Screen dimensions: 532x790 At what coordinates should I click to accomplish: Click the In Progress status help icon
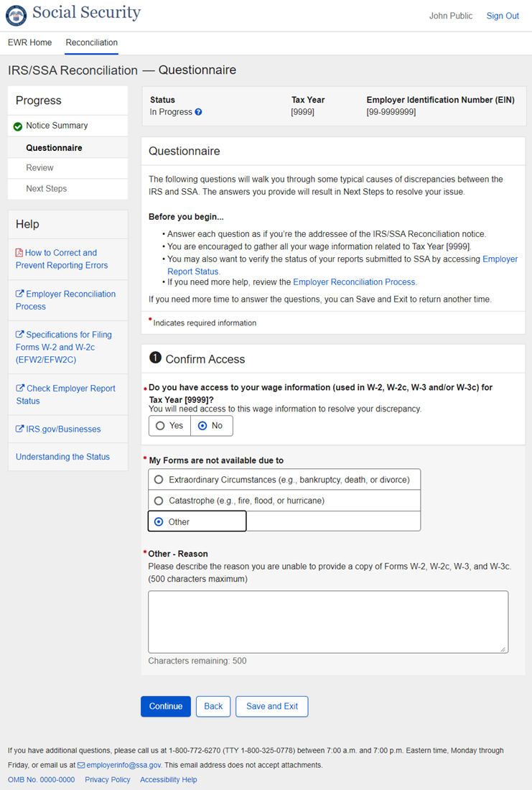[198, 112]
